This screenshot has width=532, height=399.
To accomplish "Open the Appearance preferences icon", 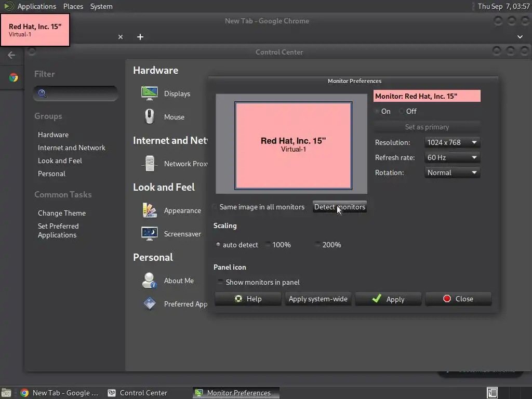I will 149,210.
